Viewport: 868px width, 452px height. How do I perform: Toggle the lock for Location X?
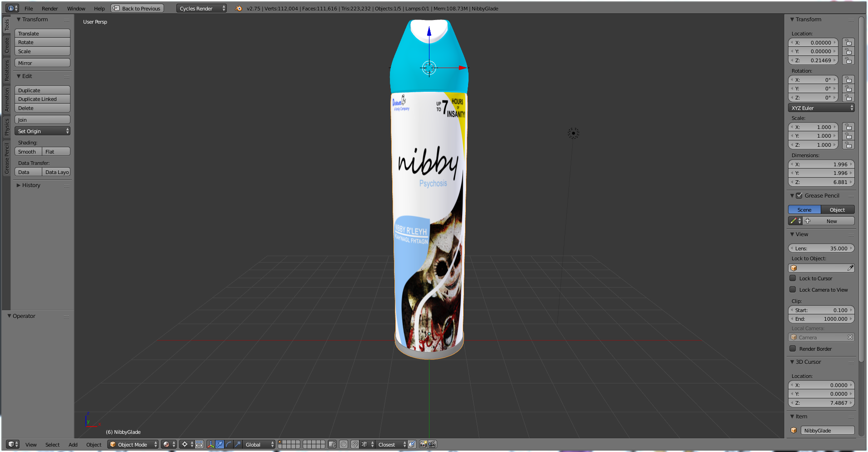click(848, 42)
